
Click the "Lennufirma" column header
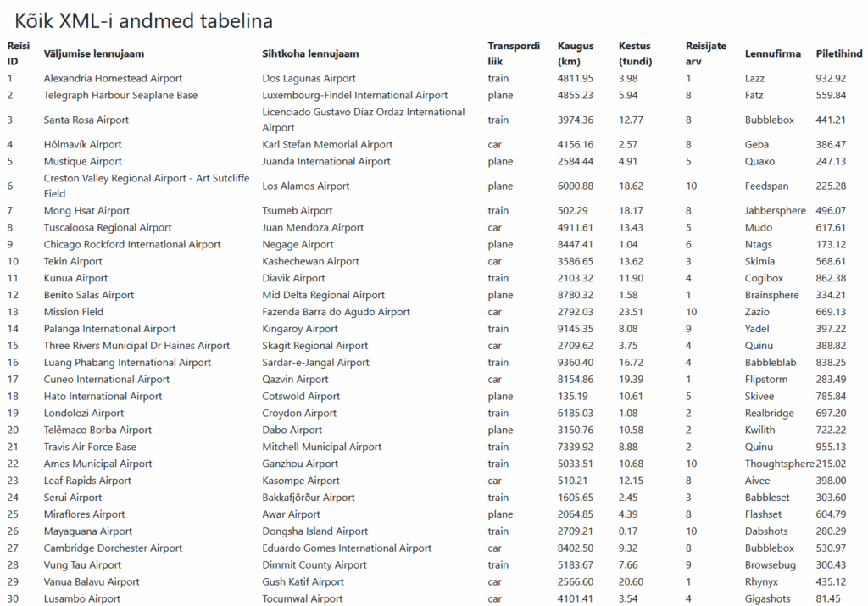tap(773, 53)
